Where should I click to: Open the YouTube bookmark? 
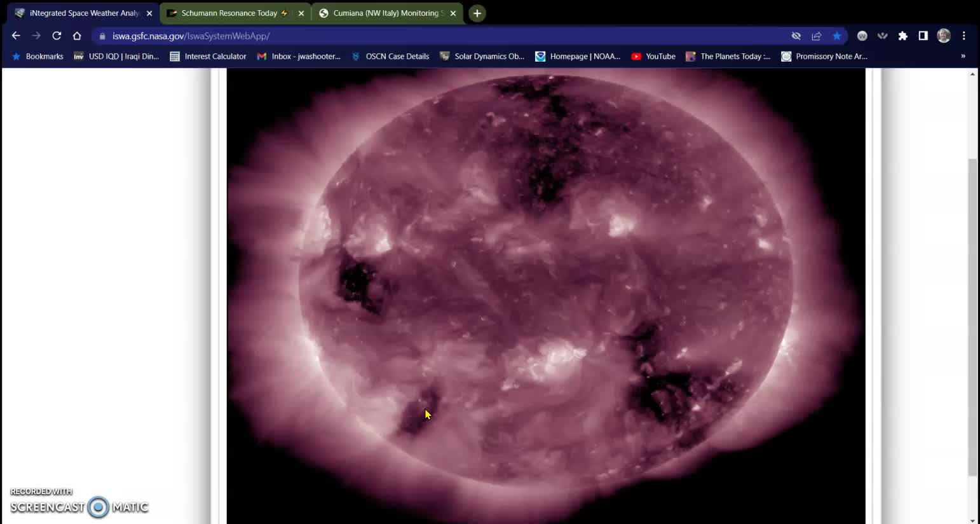653,57
